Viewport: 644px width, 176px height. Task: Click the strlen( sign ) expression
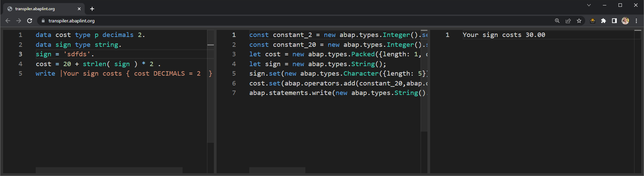coord(110,64)
